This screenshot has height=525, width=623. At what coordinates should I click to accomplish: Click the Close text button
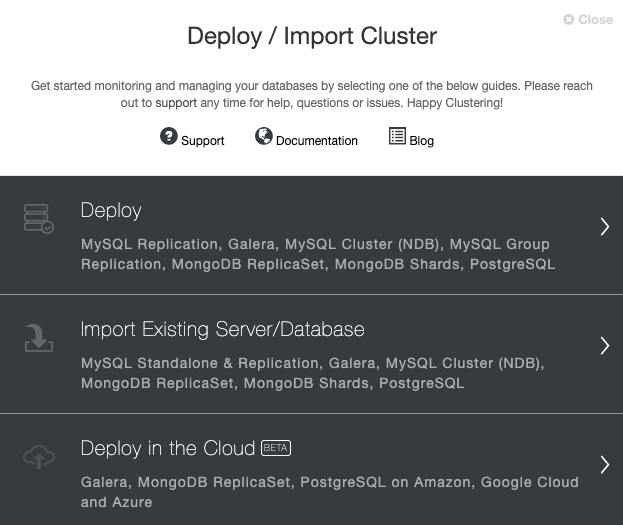pos(595,19)
